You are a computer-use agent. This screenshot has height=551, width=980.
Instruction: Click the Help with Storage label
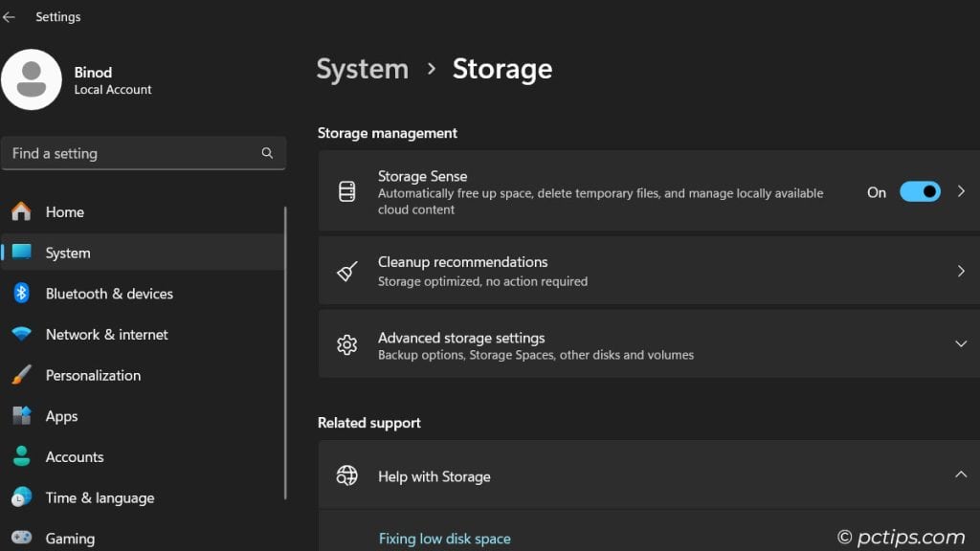coord(434,476)
